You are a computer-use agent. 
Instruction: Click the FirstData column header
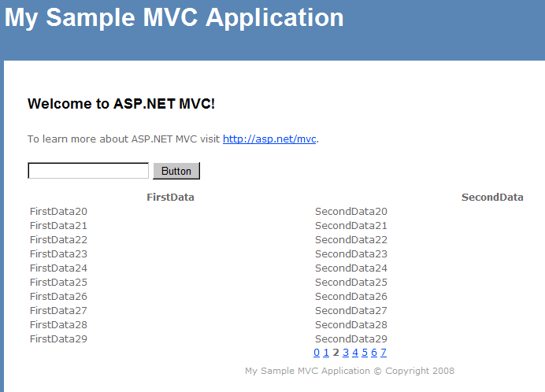click(170, 197)
